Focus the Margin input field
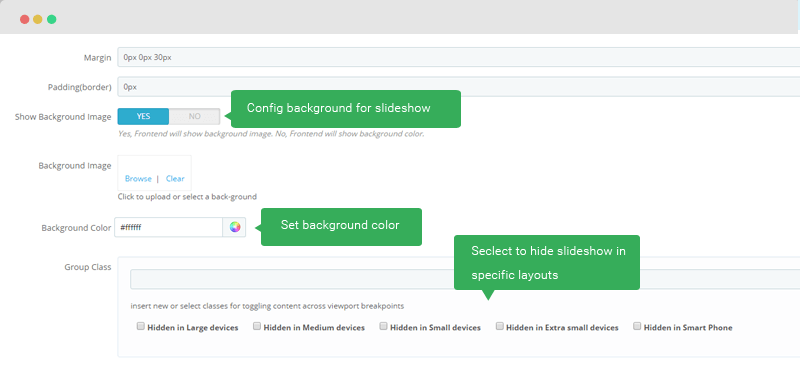The width and height of the screenshot is (800, 380). click(x=459, y=57)
